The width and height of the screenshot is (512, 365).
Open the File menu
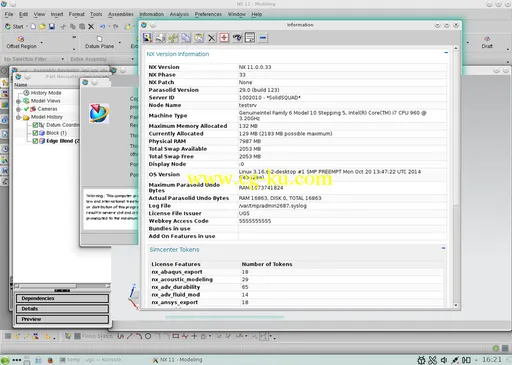9,14
